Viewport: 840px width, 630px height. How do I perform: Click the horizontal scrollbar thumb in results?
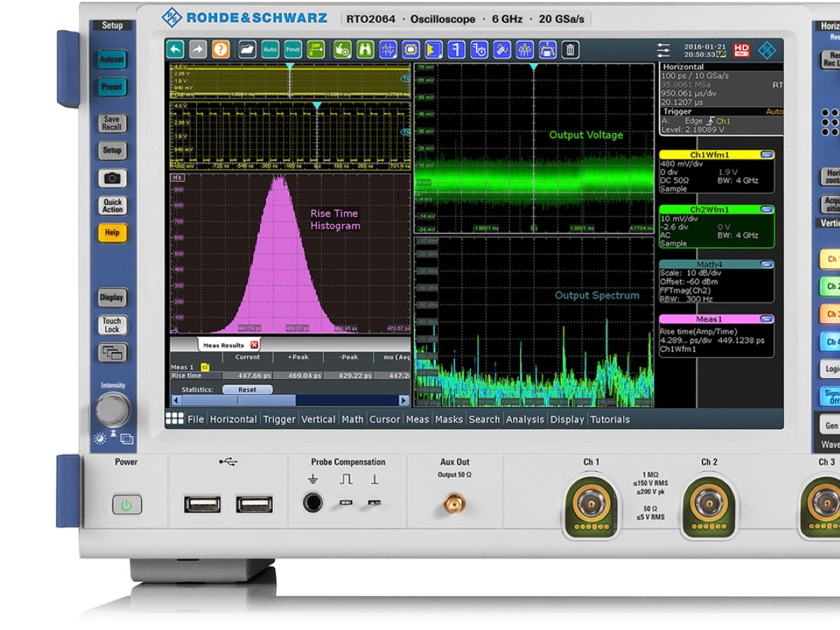pos(239,400)
